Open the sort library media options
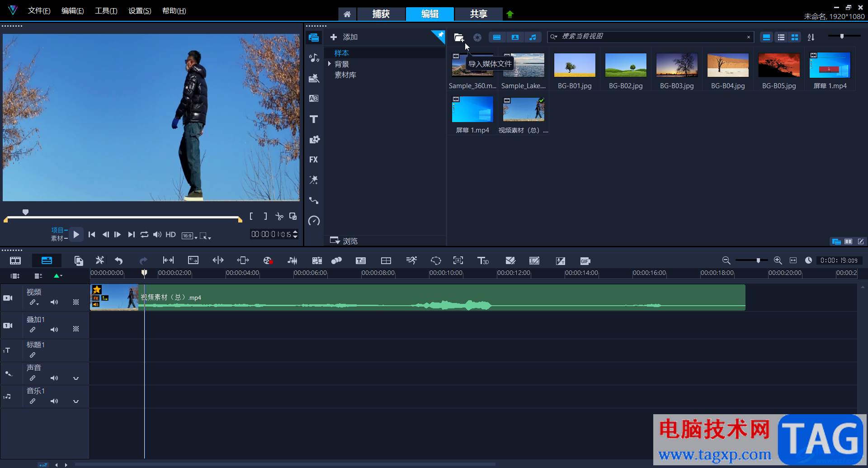This screenshot has width=868, height=468. [x=811, y=38]
